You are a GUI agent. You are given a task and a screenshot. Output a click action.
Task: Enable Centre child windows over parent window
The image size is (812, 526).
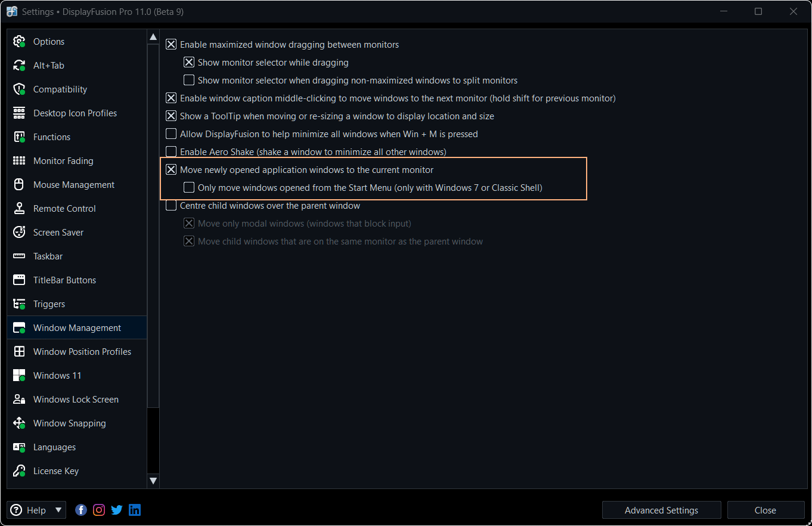[x=171, y=206]
